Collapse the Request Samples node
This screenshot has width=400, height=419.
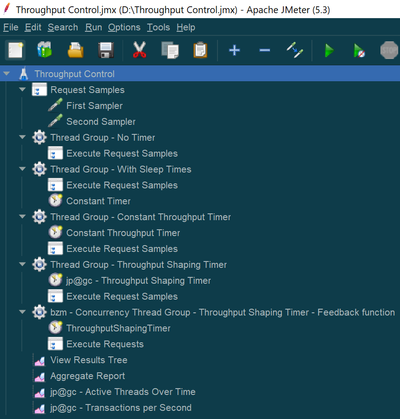(x=22, y=89)
